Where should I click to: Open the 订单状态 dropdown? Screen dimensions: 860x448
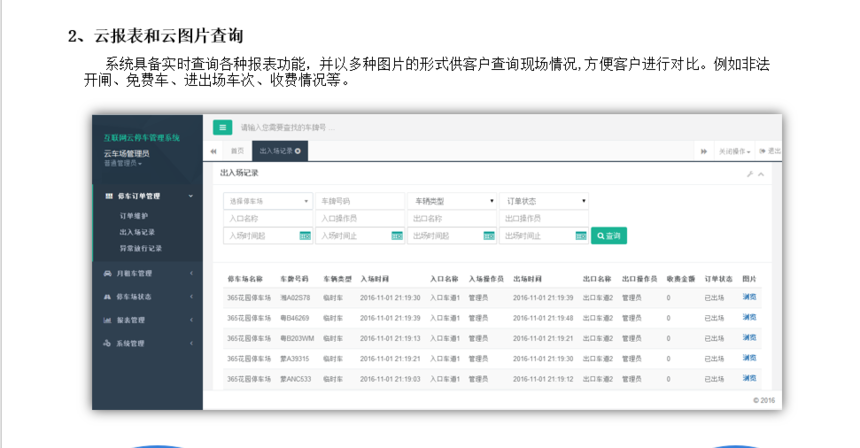(x=544, y=201)
